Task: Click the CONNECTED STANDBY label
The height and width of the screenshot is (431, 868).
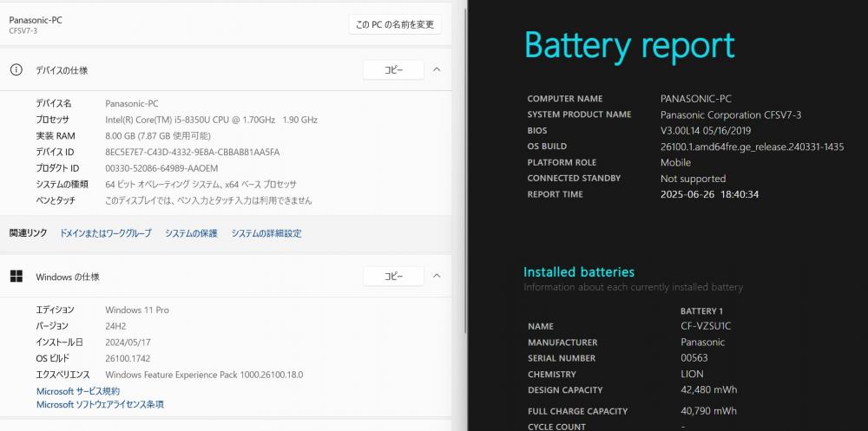Action: (x=574, y=178)
